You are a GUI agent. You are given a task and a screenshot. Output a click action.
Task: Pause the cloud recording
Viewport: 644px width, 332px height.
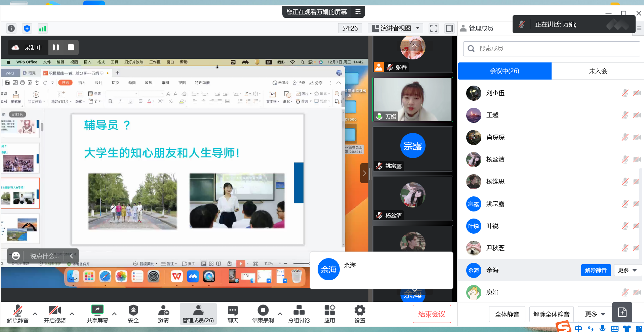pos(56,48)
